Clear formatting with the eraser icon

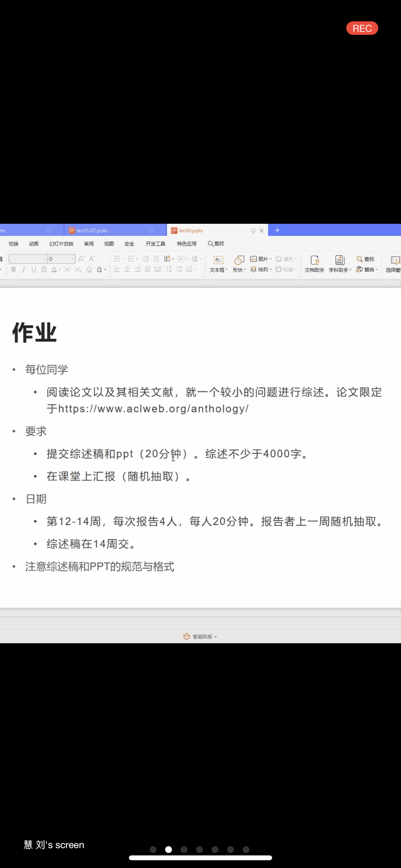[x=89, y=269]
